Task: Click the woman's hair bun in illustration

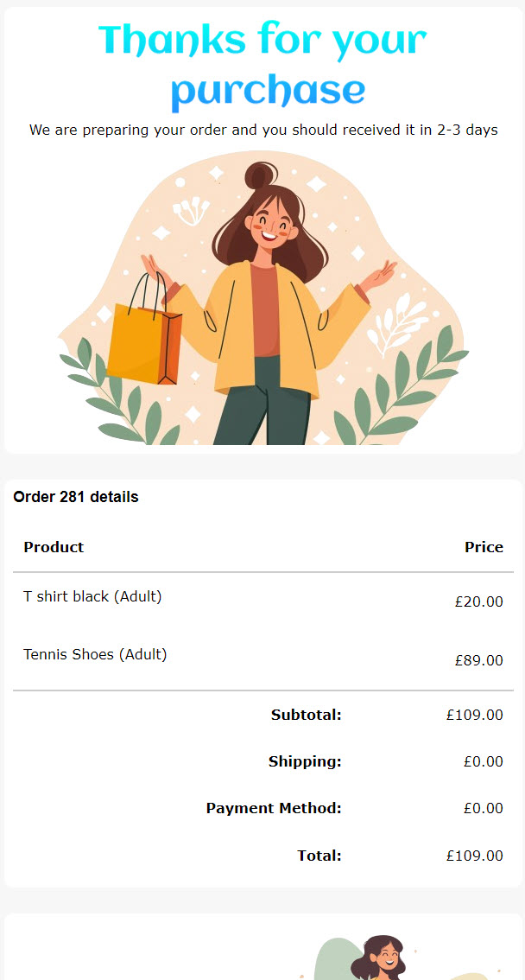Action: point(260,175)
